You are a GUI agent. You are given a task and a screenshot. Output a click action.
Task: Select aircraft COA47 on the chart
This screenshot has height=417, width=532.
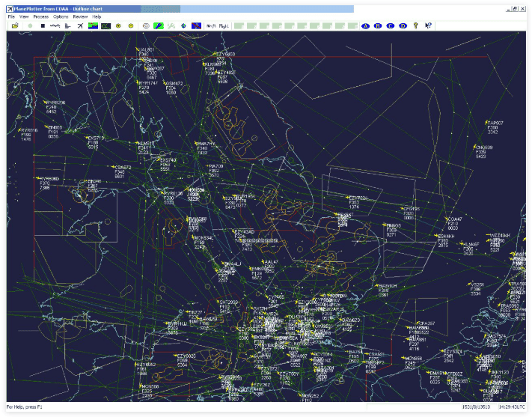pyautogui.click(x=455, y=219)
